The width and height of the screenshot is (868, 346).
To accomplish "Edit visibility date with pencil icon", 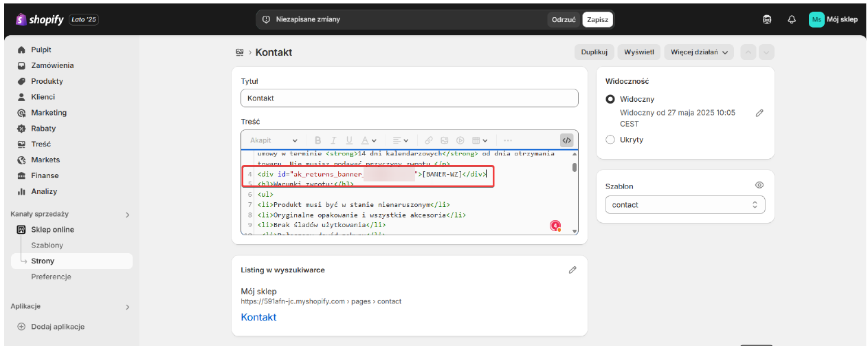I will (x=759, y=113).
